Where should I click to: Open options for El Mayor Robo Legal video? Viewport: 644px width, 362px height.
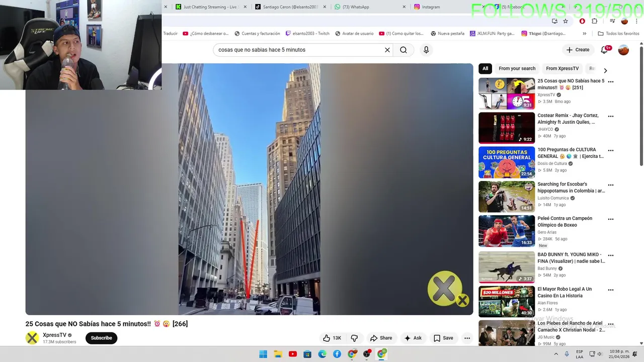[x=611, y=290]
